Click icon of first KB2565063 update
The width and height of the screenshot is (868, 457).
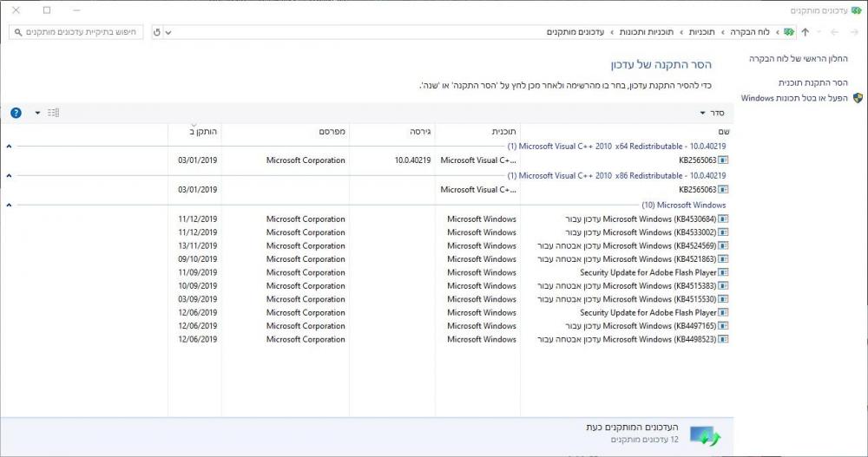point(723,160)
